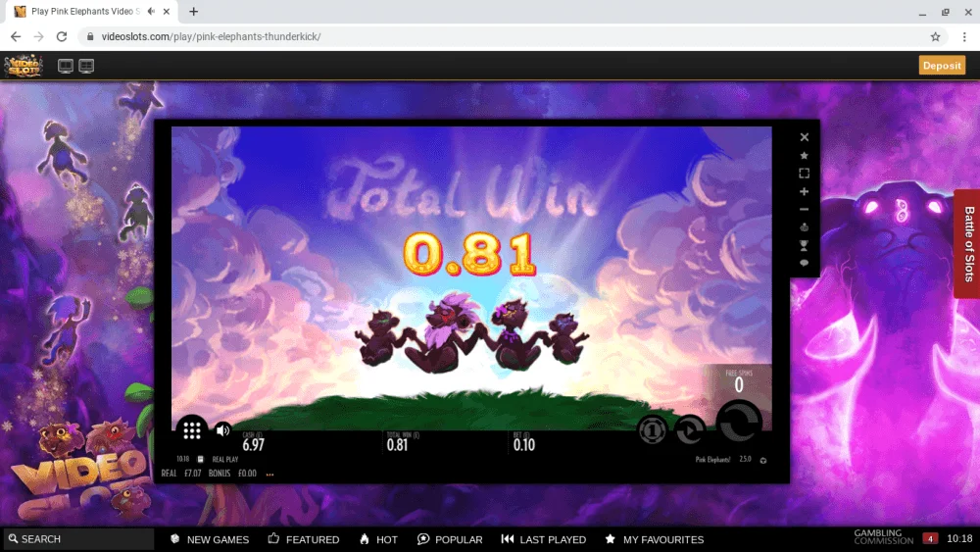Click the FREE SPINS counter
The height and width of the screenshot is (552, 980).
pyautogui.click(x=739, y=382)
